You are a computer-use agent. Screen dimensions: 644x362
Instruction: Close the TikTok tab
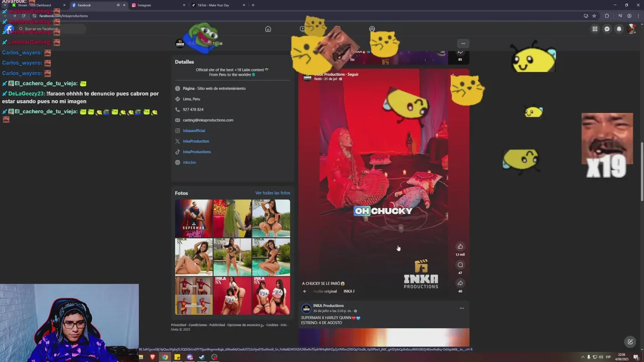244,5
